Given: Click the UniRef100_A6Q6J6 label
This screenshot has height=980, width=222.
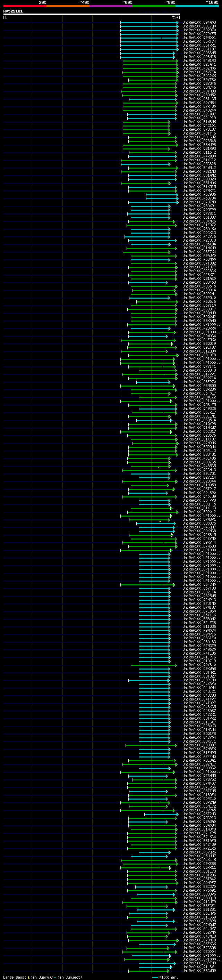Looking at the screenshot, I should [199, 302].
